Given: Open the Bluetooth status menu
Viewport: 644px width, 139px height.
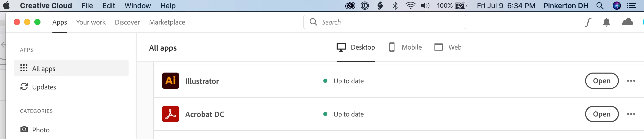Looking at the screenshot, I should 395,6.
